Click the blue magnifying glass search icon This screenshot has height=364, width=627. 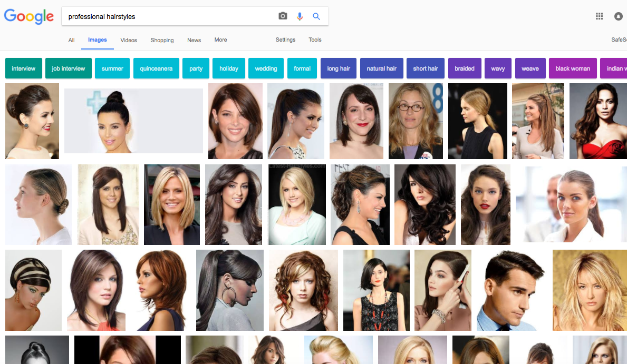[316, 16]
